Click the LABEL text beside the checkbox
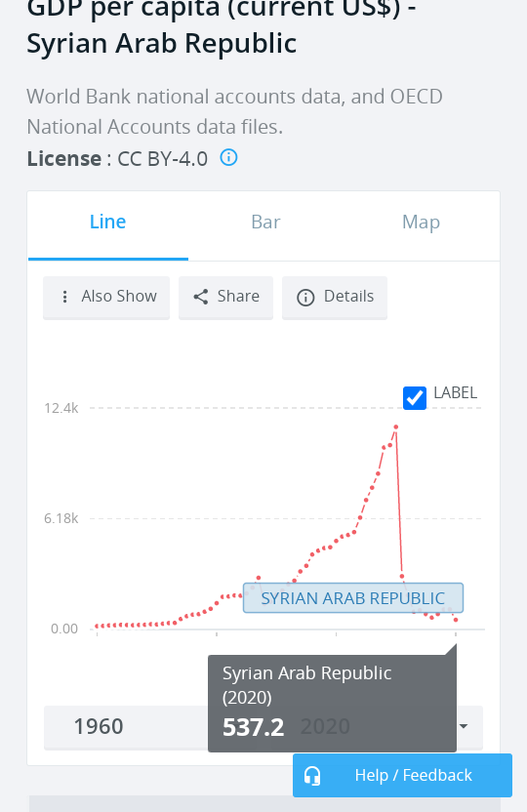Screen dimensions: 527x812 pos(455,392)
